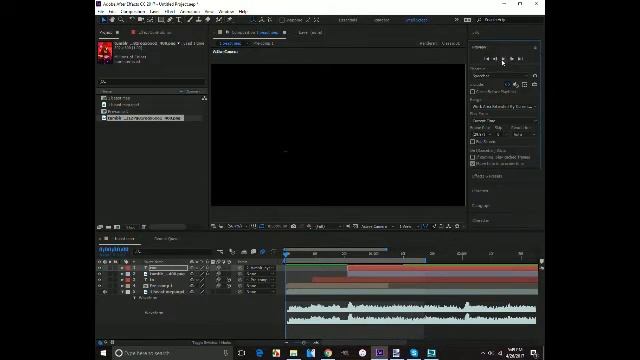This screenshot has height=360, width=640.
Task: Select the Eraser tool
Action: point(208,20)
